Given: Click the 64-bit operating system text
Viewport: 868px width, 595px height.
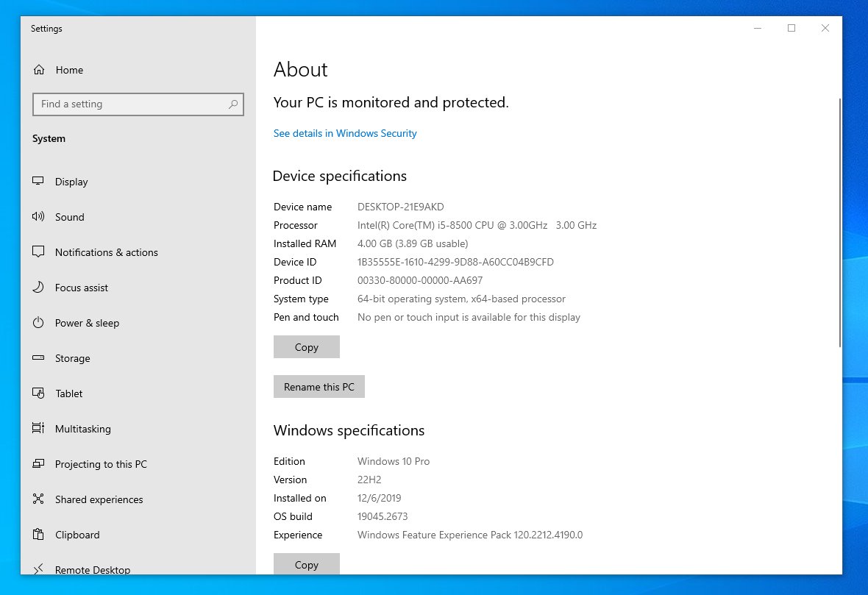Looking at the screenshot, I should (461, 299).
